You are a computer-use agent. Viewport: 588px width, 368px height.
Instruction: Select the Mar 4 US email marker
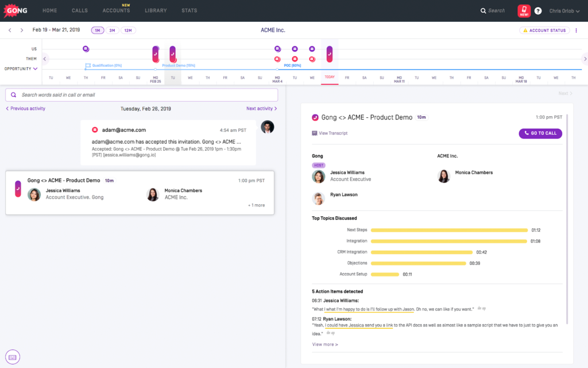coord(277,49)
